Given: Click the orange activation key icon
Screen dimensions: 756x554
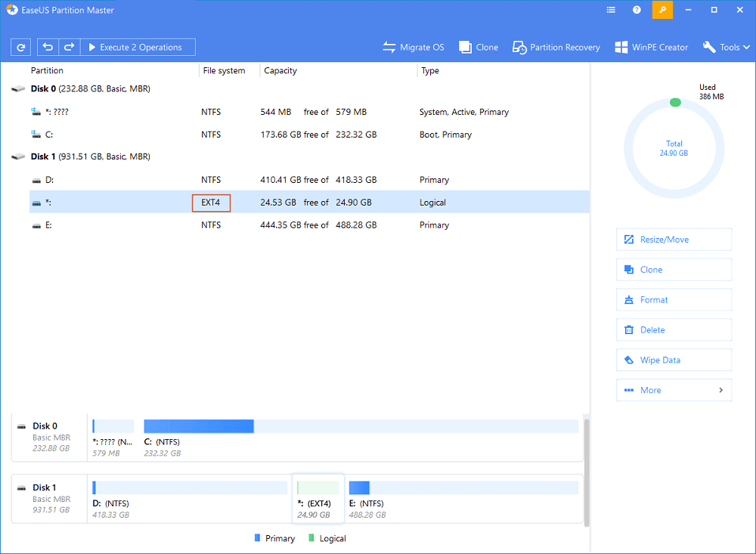Looking at the screenshot, I should click(662, 10).
